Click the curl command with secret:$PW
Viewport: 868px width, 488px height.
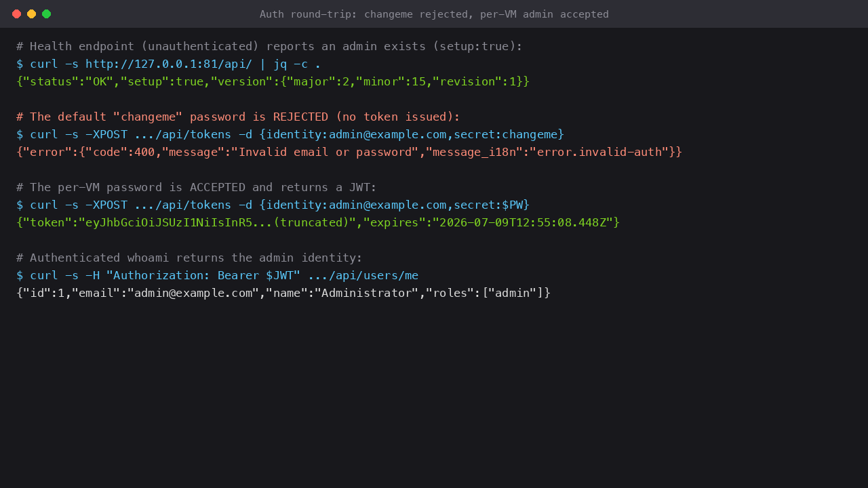(273, 205)
